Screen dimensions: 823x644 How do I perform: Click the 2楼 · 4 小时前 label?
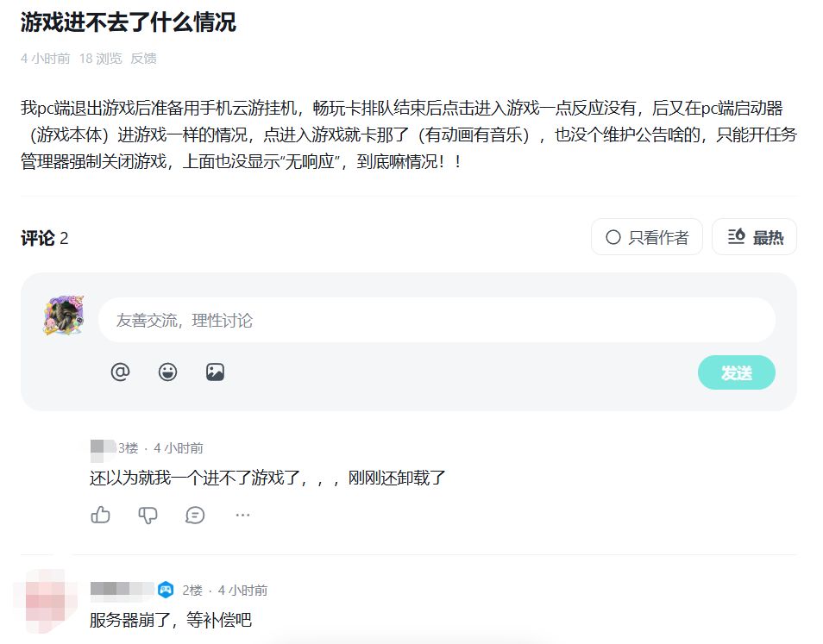pos(224,591)
